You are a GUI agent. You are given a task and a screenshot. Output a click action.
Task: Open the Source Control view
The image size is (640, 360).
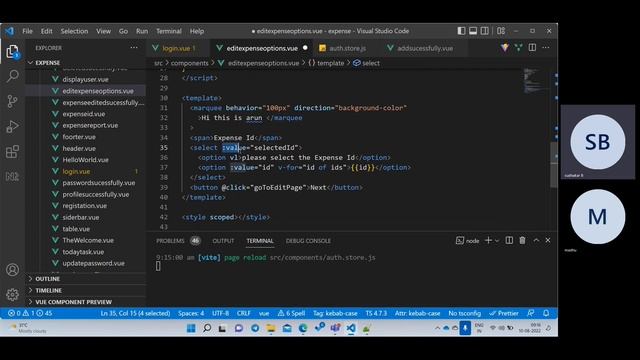click(x=12, y=101)
